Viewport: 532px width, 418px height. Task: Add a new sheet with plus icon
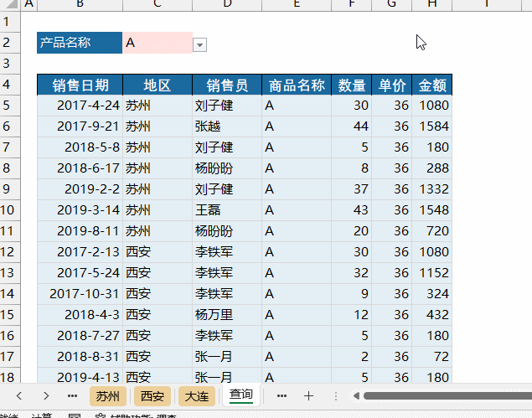[x=308, y=396]
